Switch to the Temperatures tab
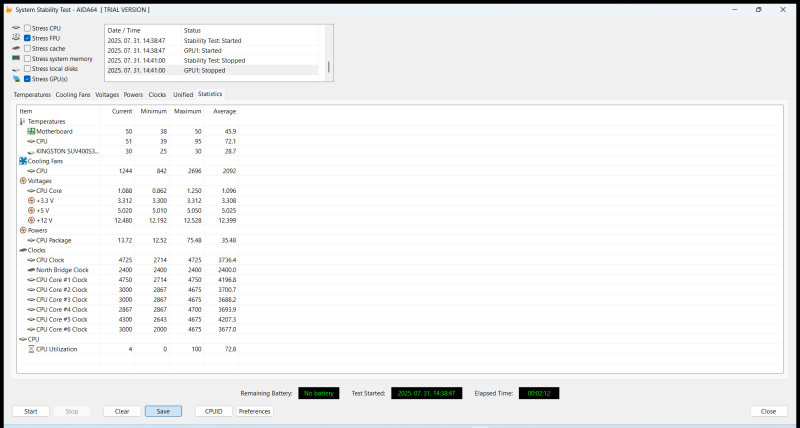The image size is (800, 428). [x=32, y=95]
